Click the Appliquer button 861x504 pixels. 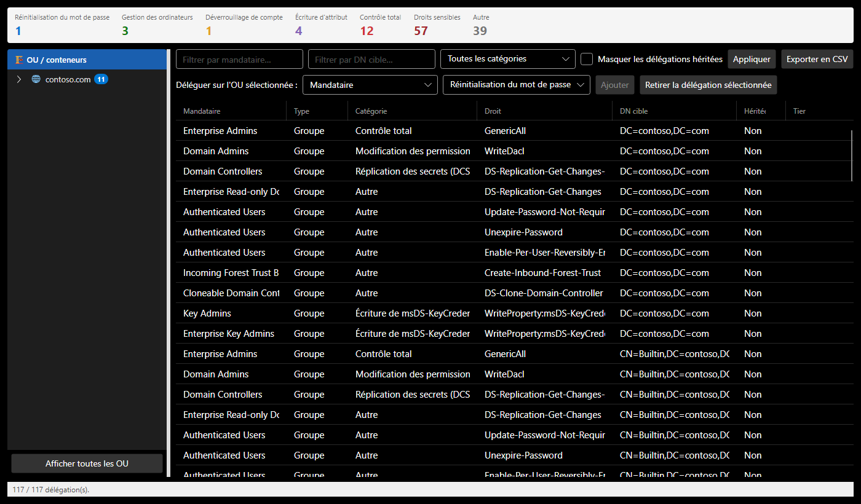coord(752,59)
